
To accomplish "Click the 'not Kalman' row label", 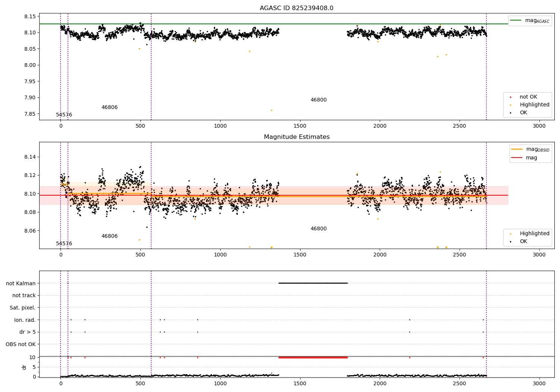I will (21, 283).
